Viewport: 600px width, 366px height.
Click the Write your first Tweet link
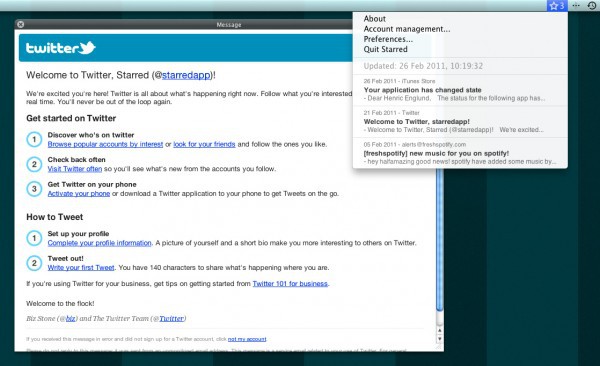tap(81, 268)
